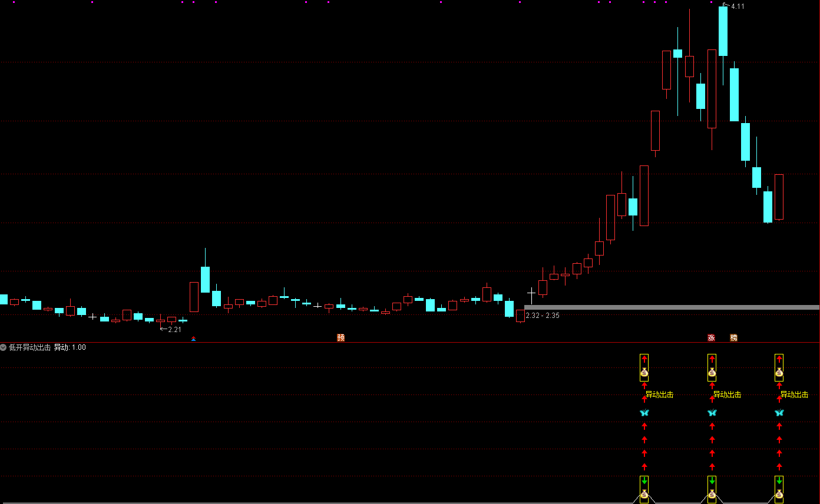Click the 2.21 low price label
Screen dimensions: 820x504
(x=174, y=330)
